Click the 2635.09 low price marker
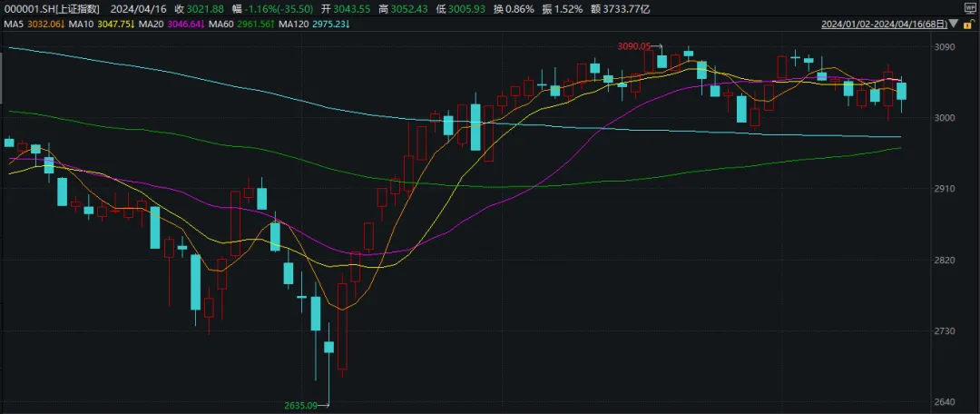This screenshot has width=980, height=414. click(x=300, y=405)
